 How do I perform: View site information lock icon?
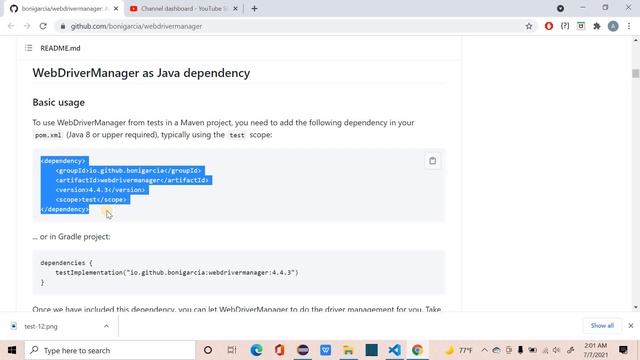[x=62, y=26]
